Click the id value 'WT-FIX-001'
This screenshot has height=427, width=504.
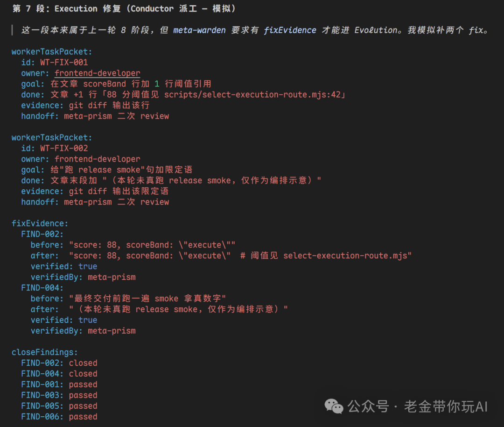[64, 63]
